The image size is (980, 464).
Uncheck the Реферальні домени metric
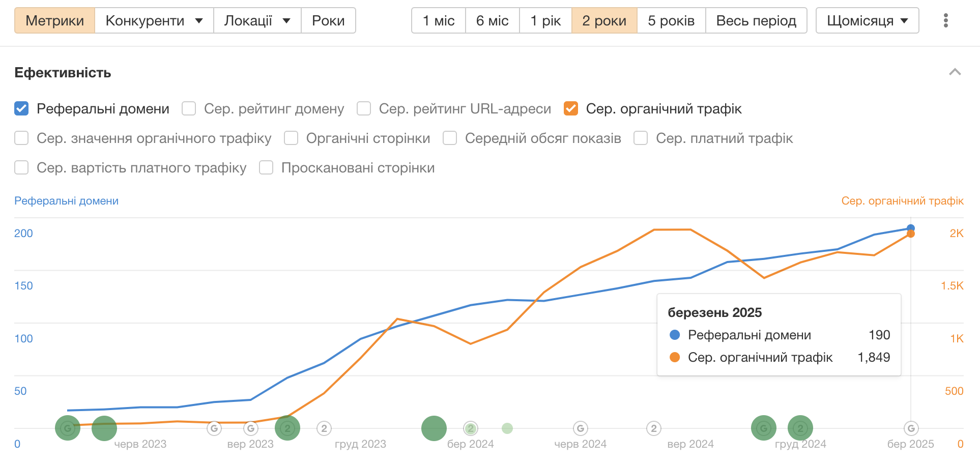click(21, 108)
